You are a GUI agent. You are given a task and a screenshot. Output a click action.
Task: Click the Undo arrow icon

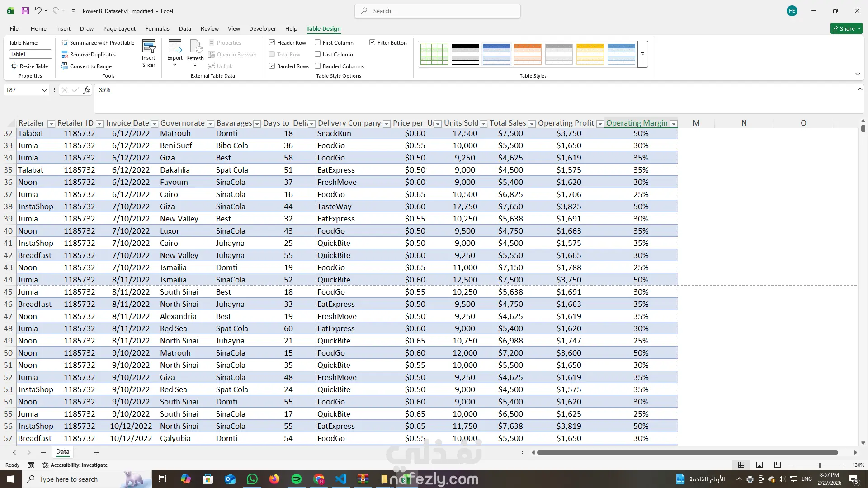38,11
